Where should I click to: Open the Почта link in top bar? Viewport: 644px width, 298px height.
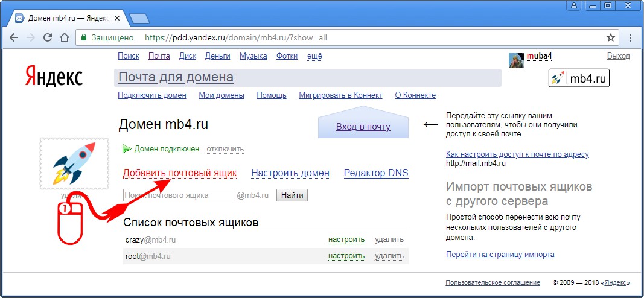159,56
